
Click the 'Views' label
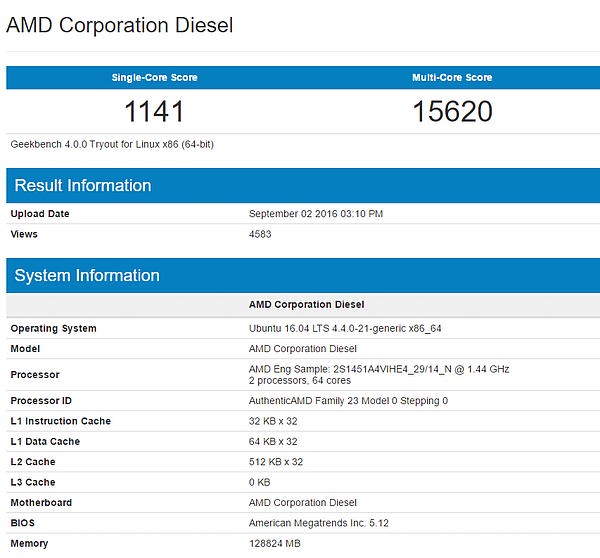tap(24, 234)
